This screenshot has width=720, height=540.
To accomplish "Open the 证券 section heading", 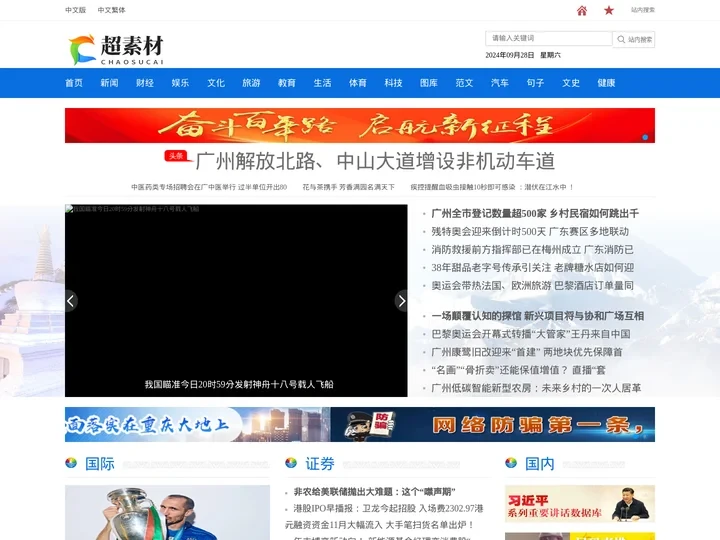I will [320, 463].
